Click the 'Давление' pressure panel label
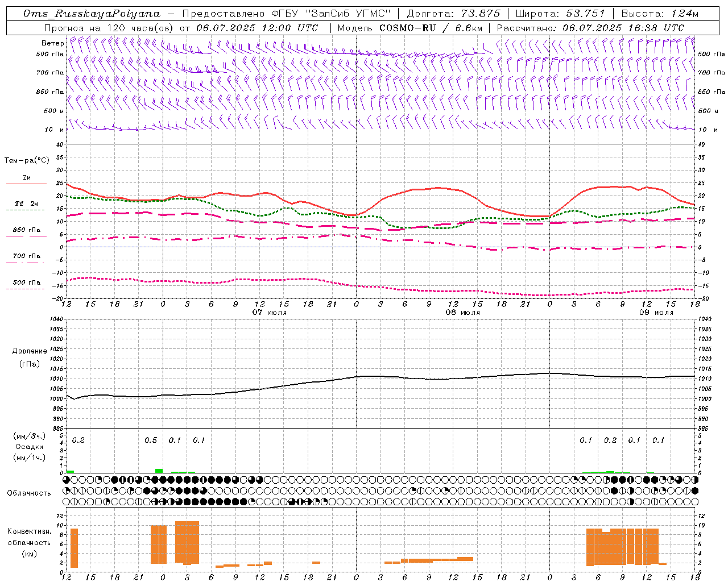This screenshot has height=582, width=728. click(x=29, y=351)
